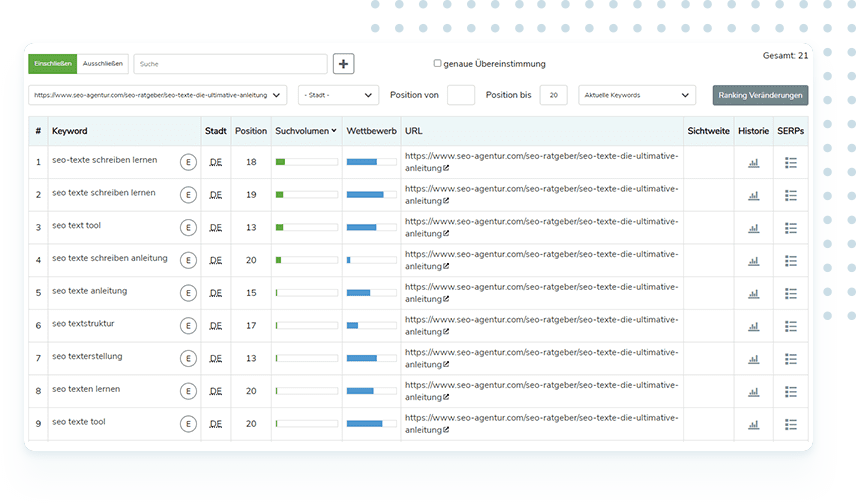Open the Stadt dropdown
This screenshot has height=503, width=856.
pos(338,95)
